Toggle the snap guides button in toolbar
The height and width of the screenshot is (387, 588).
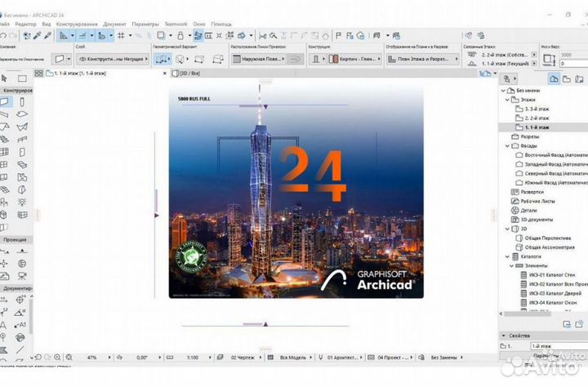pos(82,36)
